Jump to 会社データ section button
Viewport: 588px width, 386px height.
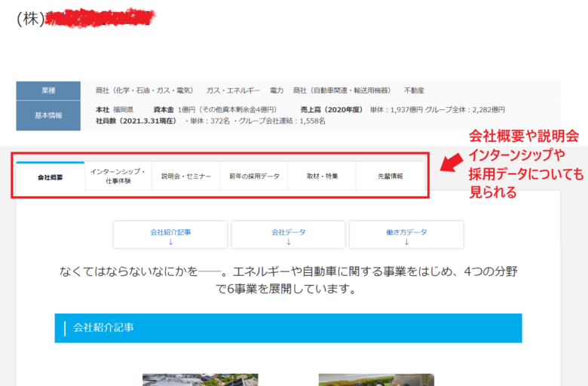pyautogui.click(x=289, y=234)
